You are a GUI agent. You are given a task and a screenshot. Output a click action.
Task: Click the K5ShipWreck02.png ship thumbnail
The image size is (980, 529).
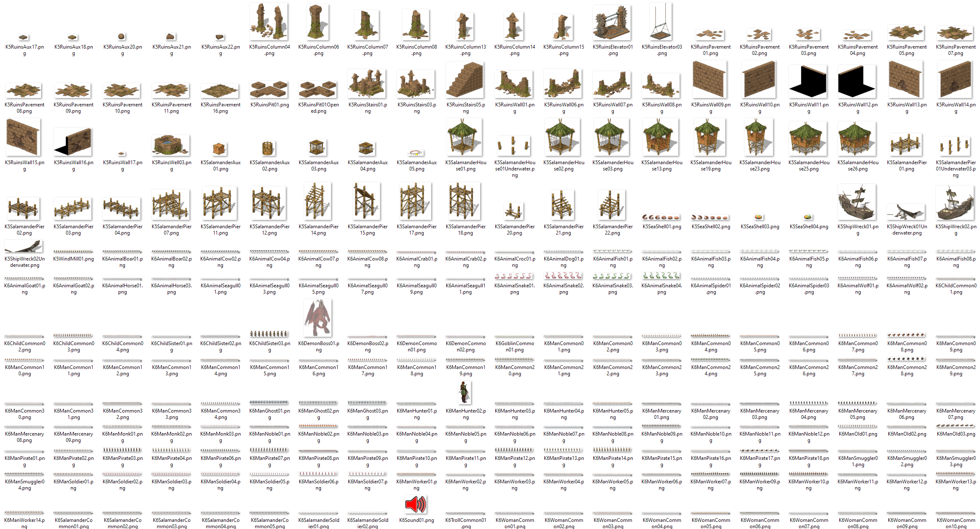tap(955, 203)
